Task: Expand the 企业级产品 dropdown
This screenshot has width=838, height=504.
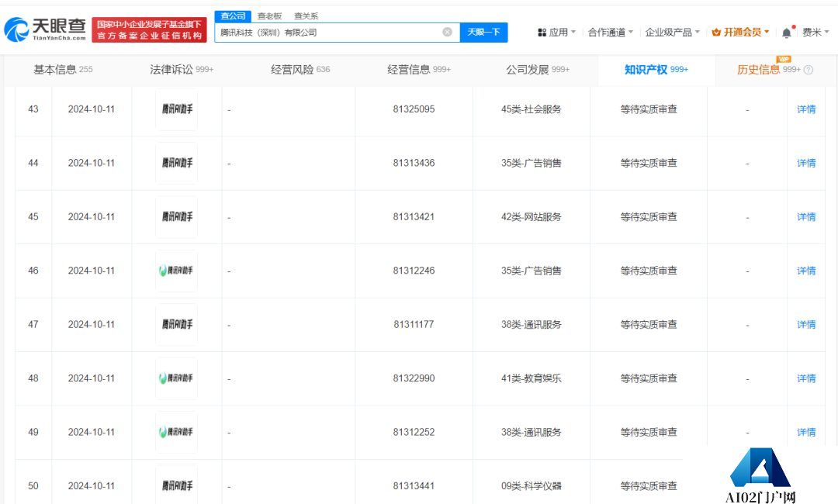Action: 670,32
